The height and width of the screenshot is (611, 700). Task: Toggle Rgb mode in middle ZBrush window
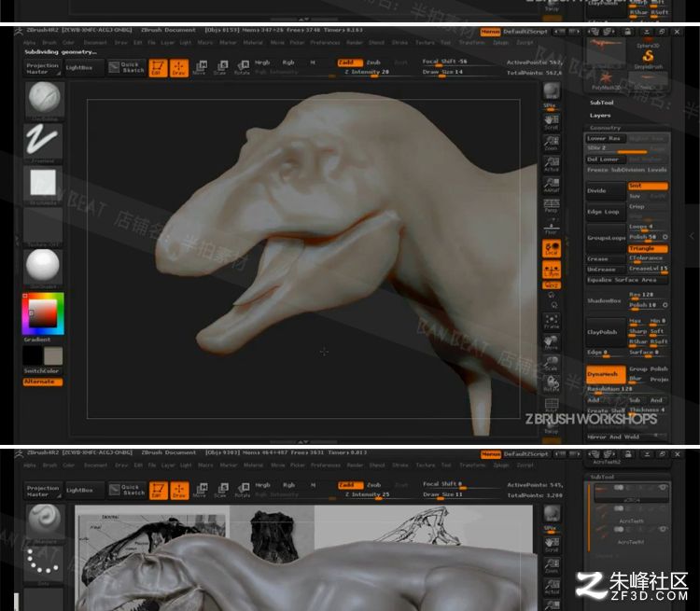[x=288, y=62]
